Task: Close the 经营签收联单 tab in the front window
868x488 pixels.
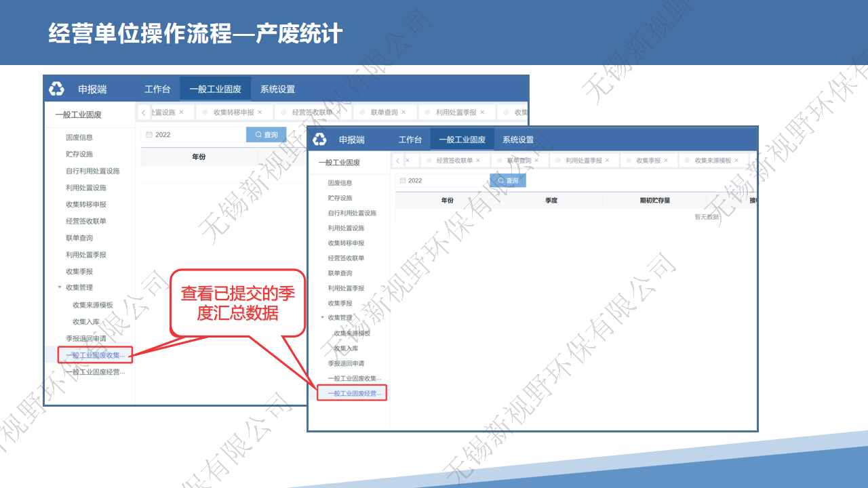Action: [x=478, y=161]
